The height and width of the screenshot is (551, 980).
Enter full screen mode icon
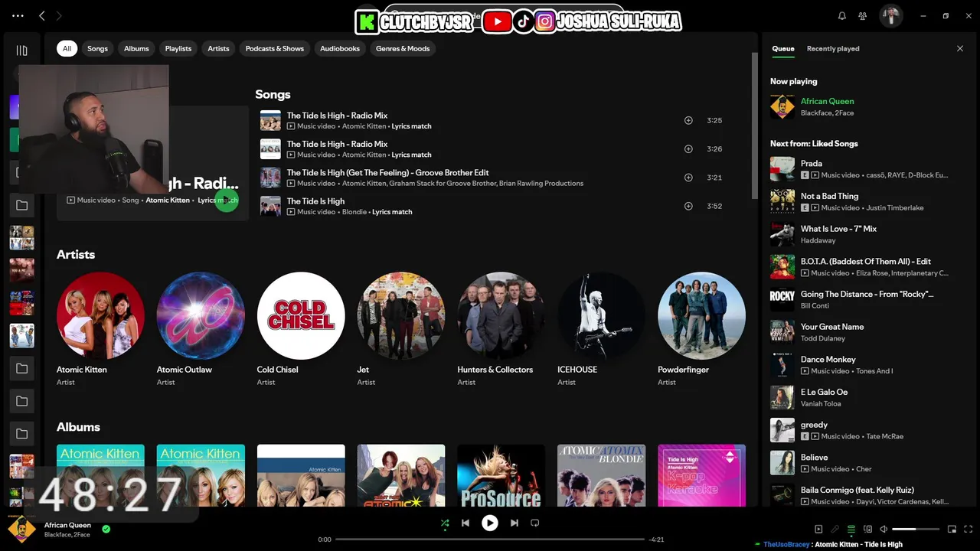969,529
